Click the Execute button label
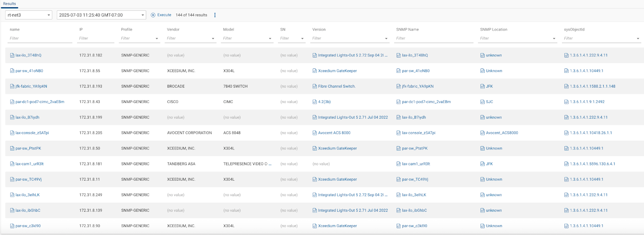This screenshot has height=235, width=644. click(x=164, y=15)
